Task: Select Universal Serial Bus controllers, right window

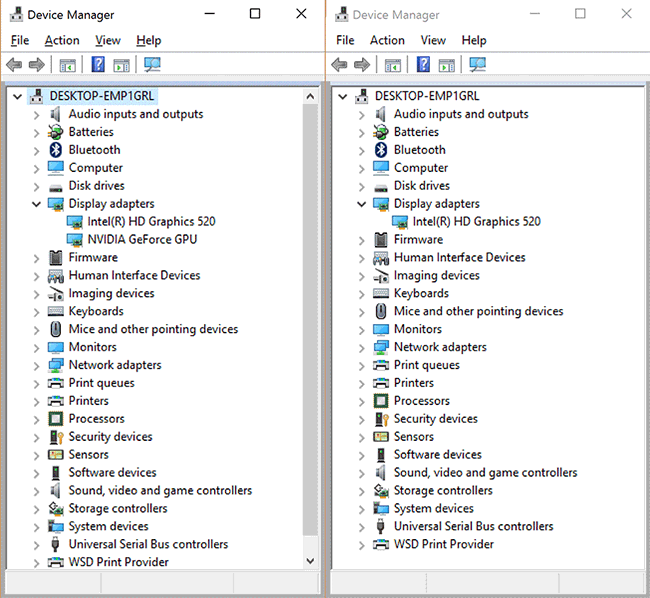Action: click(x=473, y=526)
